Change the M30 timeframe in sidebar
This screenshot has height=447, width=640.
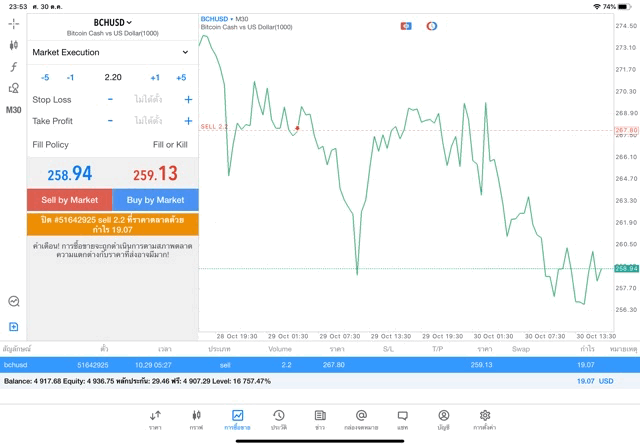coord(13,110)
